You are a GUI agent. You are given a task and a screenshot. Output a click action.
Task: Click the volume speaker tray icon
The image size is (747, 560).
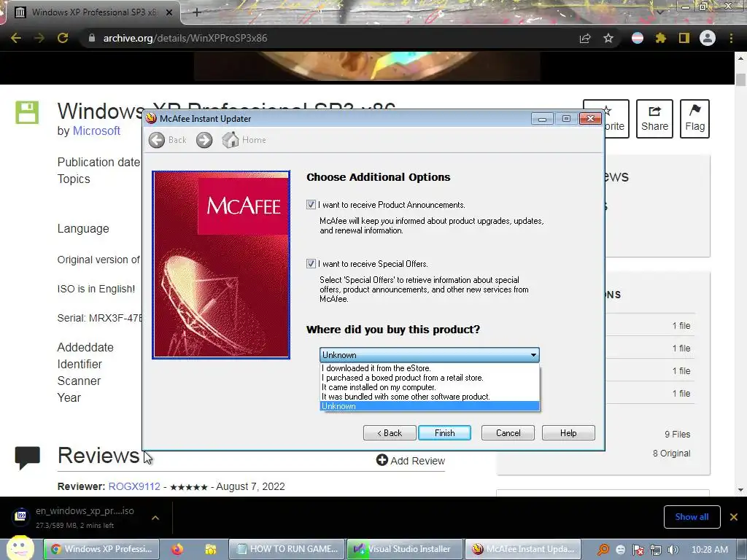click(x=673, y=550)
